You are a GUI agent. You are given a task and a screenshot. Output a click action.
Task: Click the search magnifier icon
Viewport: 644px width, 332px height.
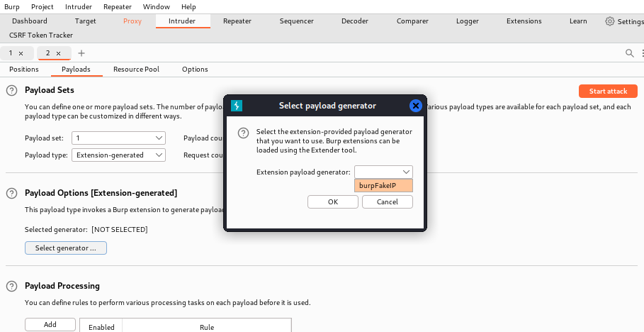tap(629, 53)
